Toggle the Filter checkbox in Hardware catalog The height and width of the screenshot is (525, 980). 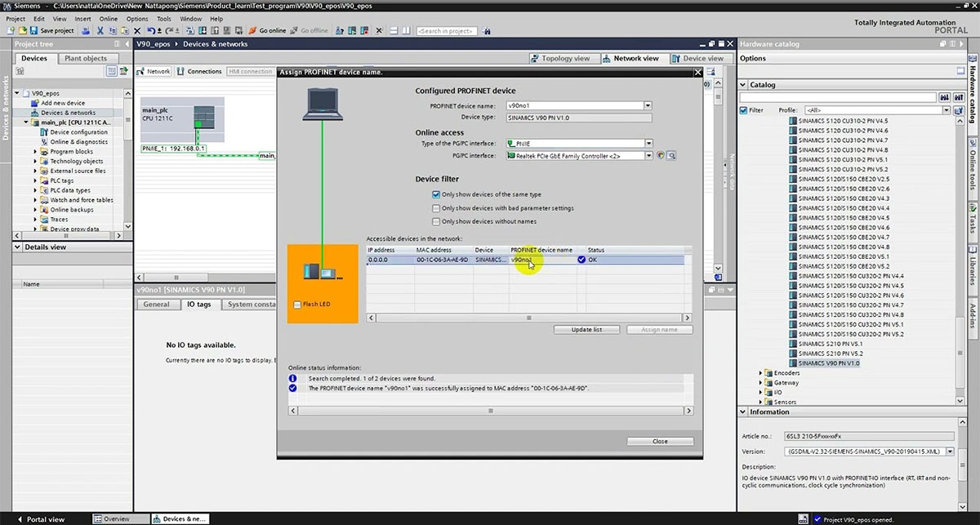tap(744, 110)
